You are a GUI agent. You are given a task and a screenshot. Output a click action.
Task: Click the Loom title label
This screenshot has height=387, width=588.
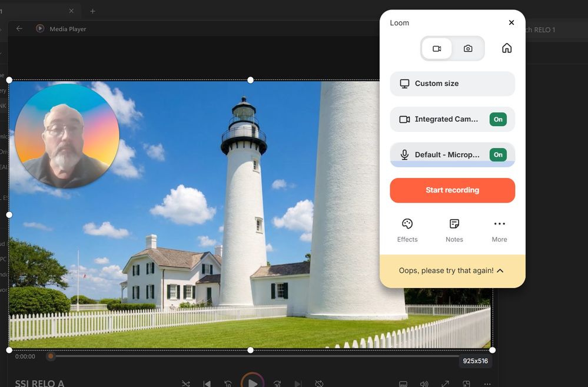[x=400, y=23]
